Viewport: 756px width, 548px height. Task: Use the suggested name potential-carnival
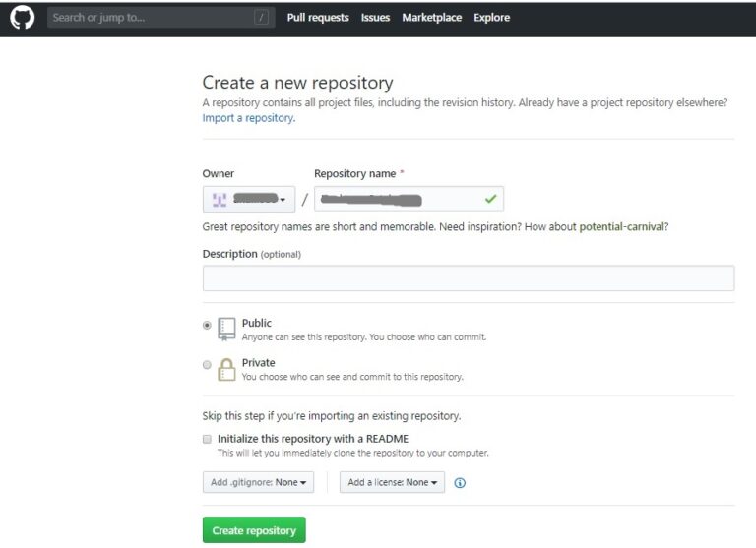click(621, 227)
